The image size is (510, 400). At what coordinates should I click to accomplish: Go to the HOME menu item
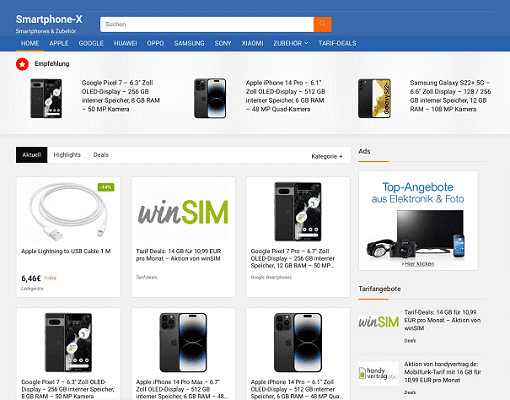coord(30,43)
